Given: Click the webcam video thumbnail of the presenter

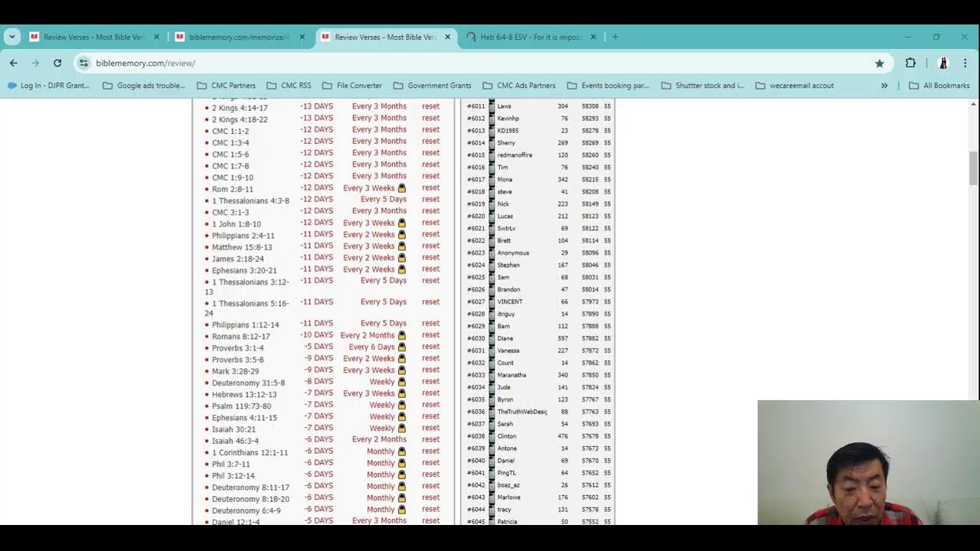Looking at the screenshot, I should point(869,462).
